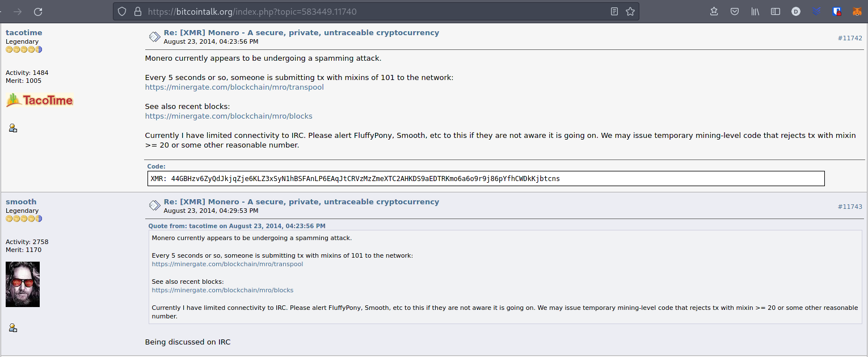The image size is (868, 357).
Task: View smooth's profile icon below the avatar
Action: coord(13,327)
